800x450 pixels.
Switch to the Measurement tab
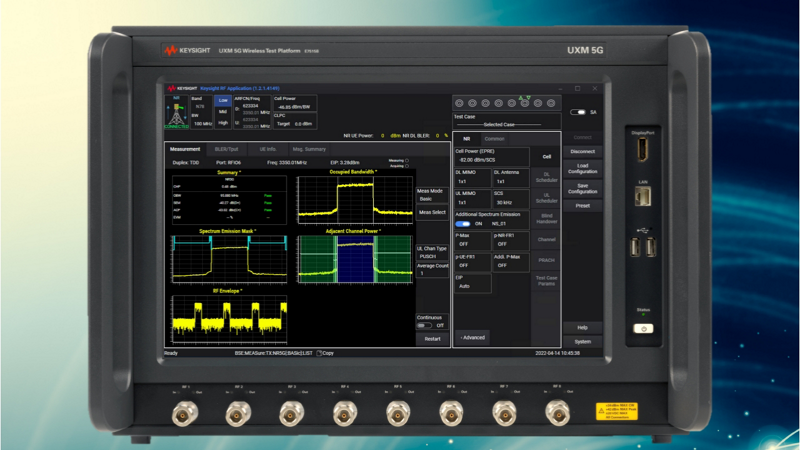pos(185,149)
